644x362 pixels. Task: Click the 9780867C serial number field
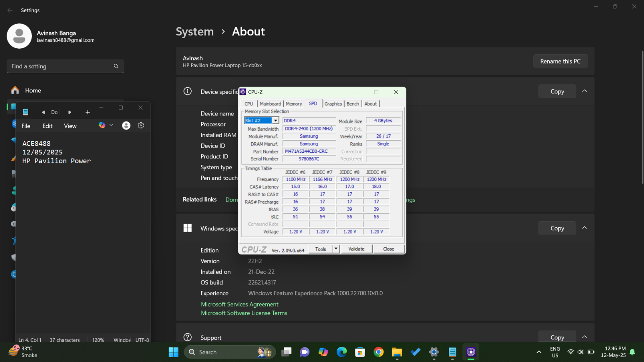tap(309, 159)
